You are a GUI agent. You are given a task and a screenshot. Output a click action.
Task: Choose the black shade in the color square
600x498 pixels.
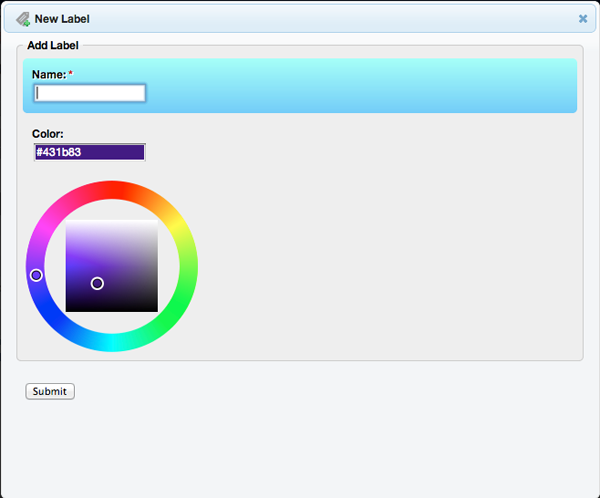112,309
